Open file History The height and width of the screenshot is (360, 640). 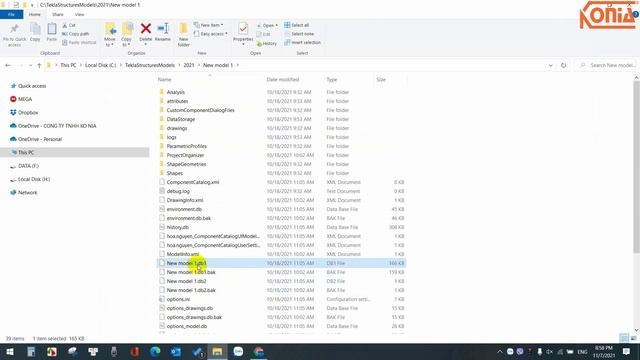pos(267,43)
